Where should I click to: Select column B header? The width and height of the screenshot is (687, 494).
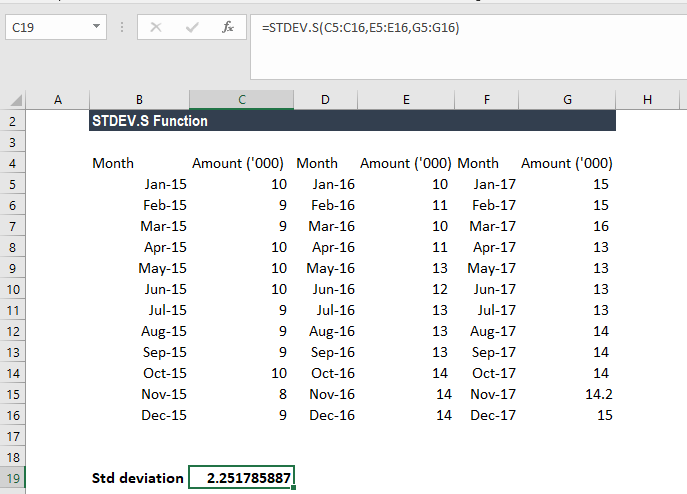(139, 100)
